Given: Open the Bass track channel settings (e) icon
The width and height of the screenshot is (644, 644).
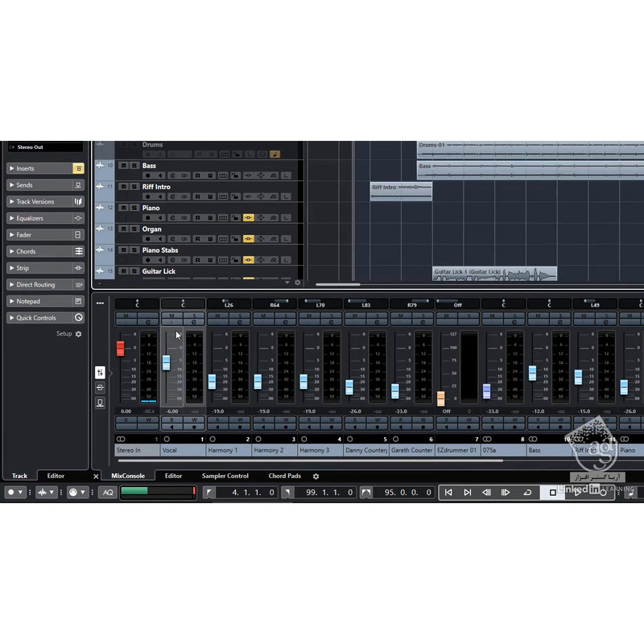Looking at the screenshot, I should click(172, 175).
